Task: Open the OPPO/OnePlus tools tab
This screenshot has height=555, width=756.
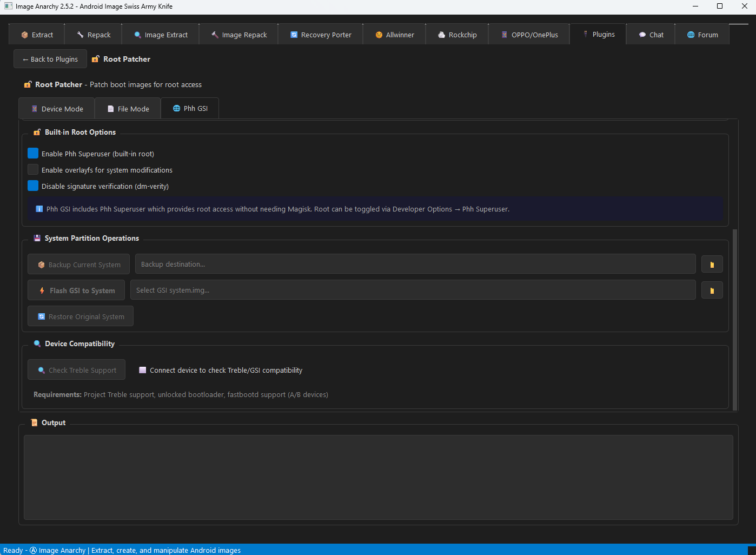Action: pyautogui.click(x=529, y=34)
